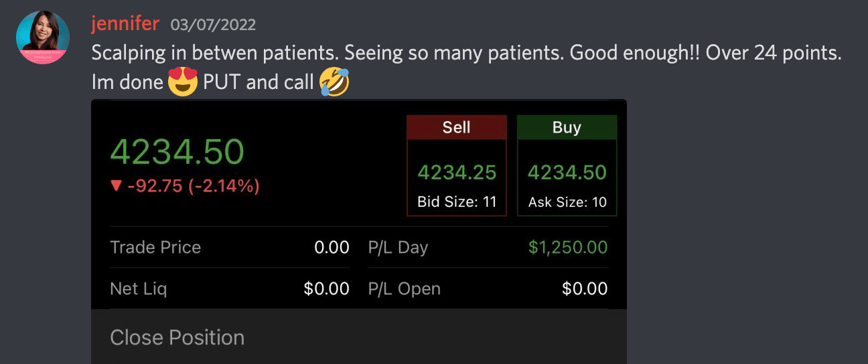
Task: Click the Bid Size: 11 text
Action: click(457, 202)
